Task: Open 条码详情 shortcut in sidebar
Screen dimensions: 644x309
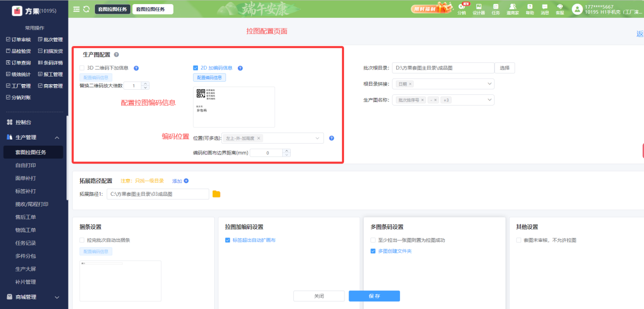Action: (x=50, y=63)
